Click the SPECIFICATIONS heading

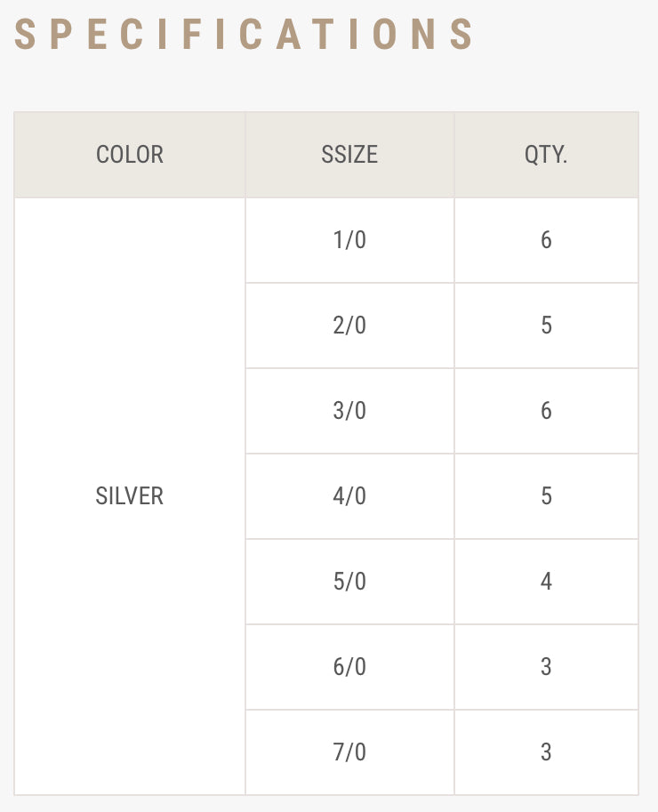245,34
